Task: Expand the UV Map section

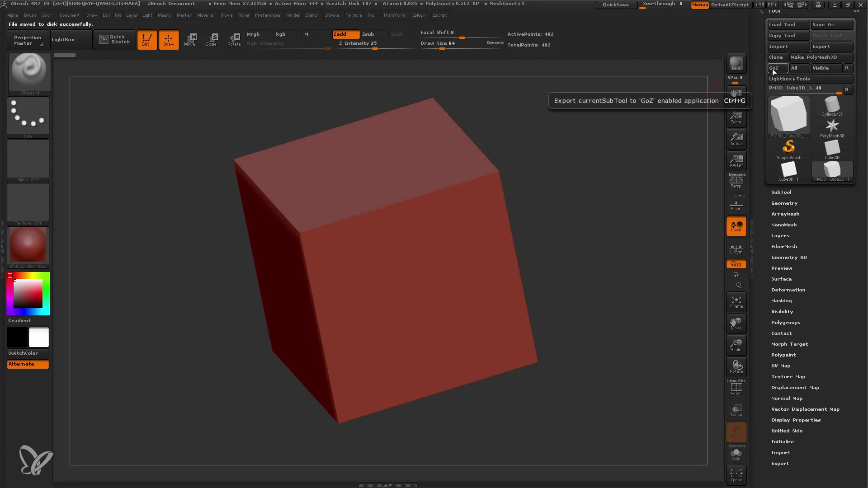Action: coord(781,366)
